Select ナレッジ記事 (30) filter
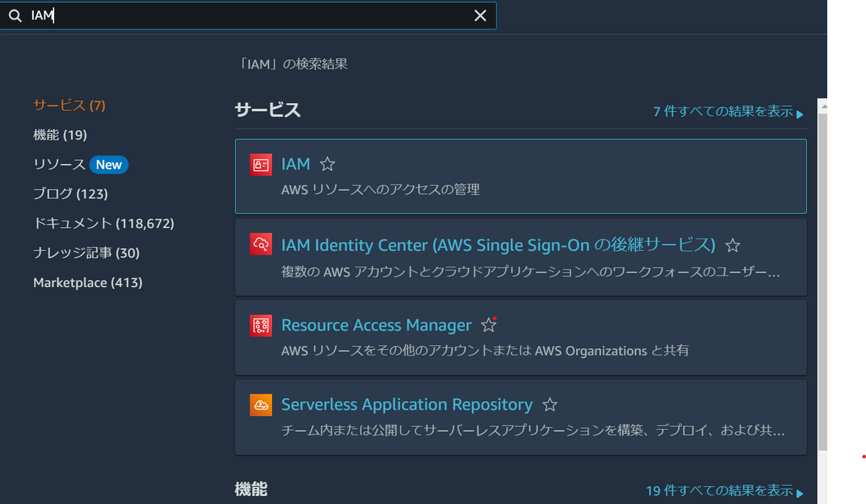Screen dimensions: 866x504 pos(87,253)
